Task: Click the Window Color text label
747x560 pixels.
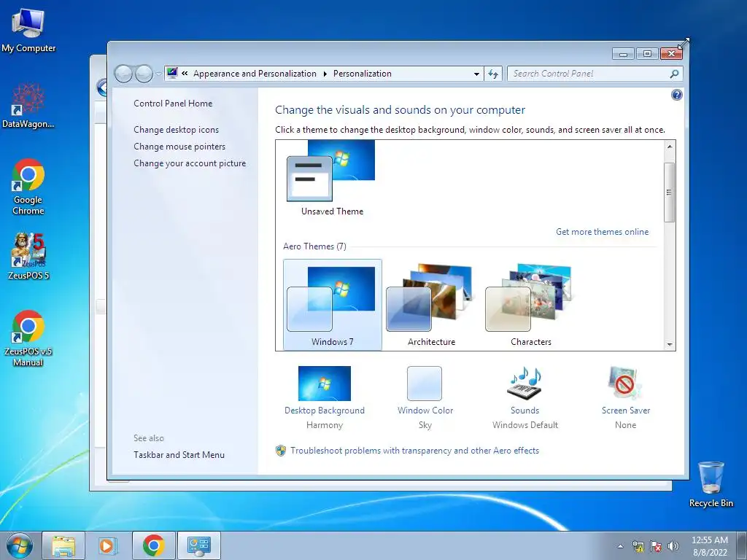Action: (425, 411)
